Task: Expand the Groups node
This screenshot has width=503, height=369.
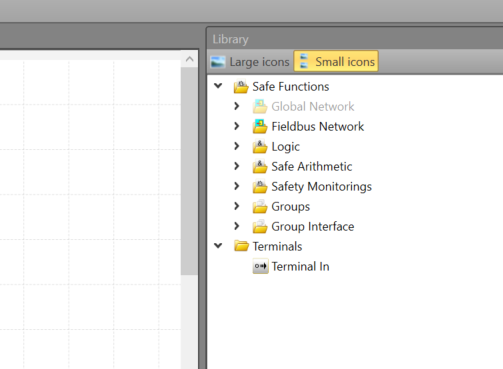Action: click(237, 206)
